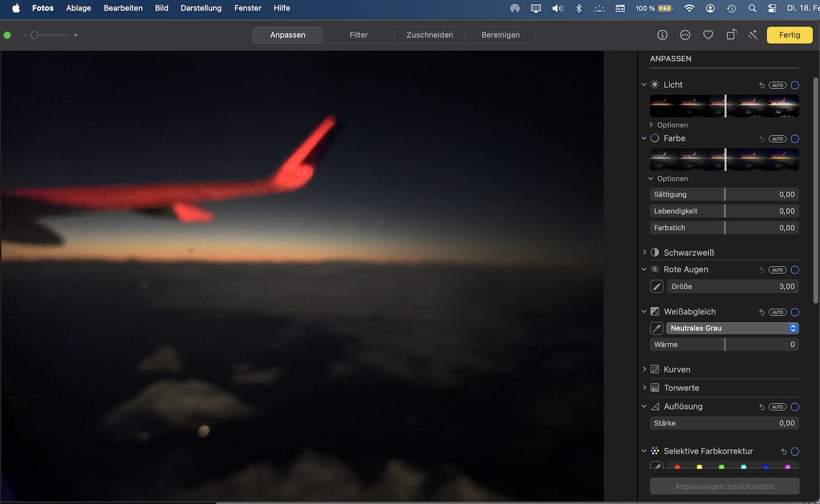Click the Sättigung slider

725,194
